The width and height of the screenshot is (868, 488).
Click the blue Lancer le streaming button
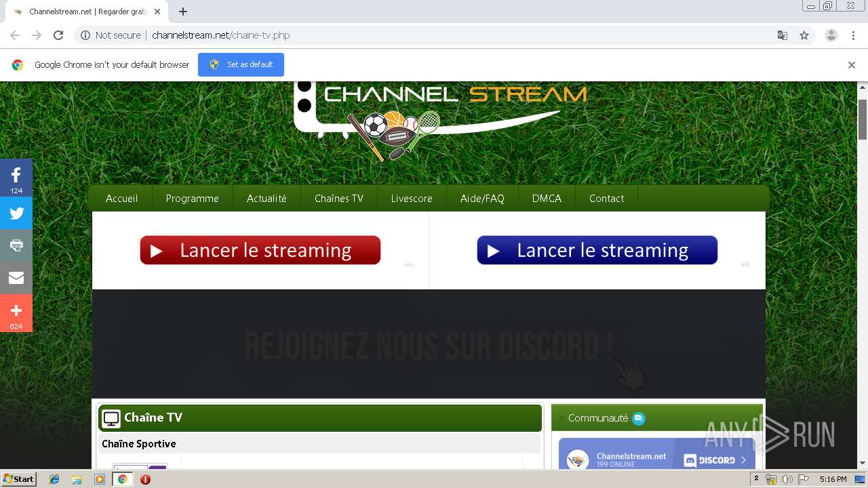pos(597,250)
